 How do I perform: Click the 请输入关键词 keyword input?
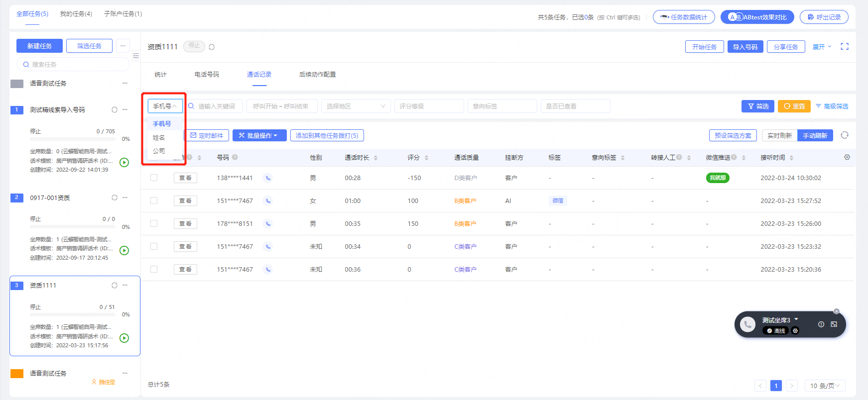pyautogui.click(x=215, y=106)
